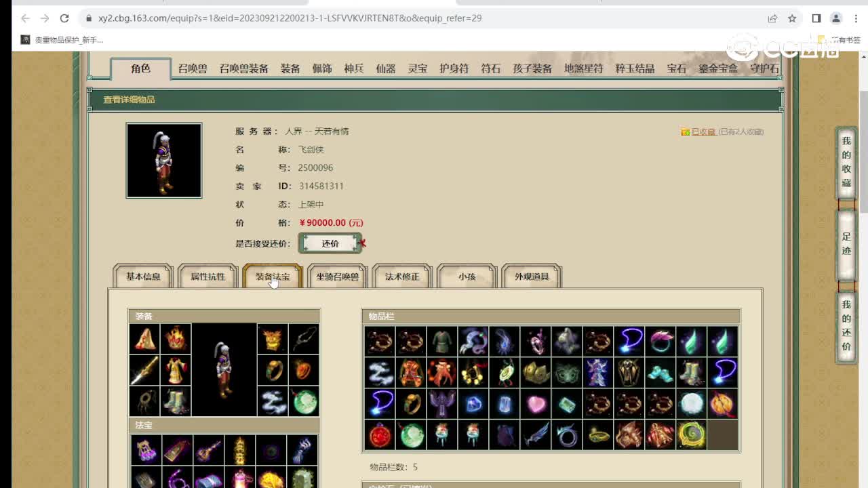Click the golden lion mask equipment icon

(272, 338)
